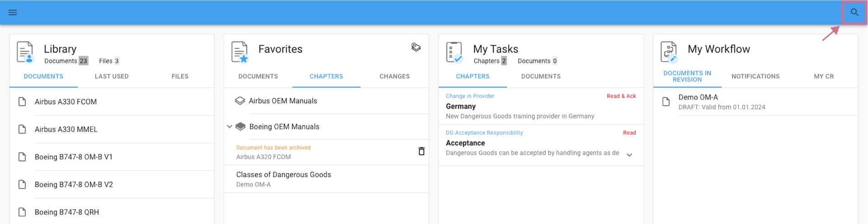The width and height of the screenshot is (868, 224).
Task: Open the search magnifier in top bar
Action: point(854,12)
